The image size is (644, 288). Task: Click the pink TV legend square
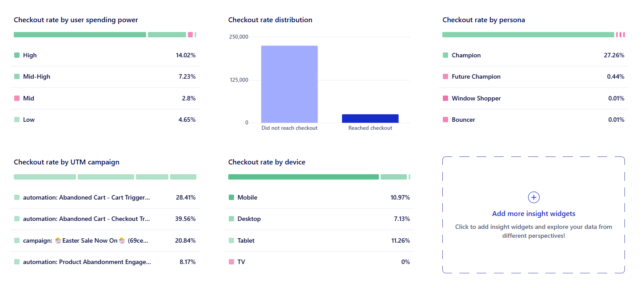pyautogui.click(x=231, y=262)
